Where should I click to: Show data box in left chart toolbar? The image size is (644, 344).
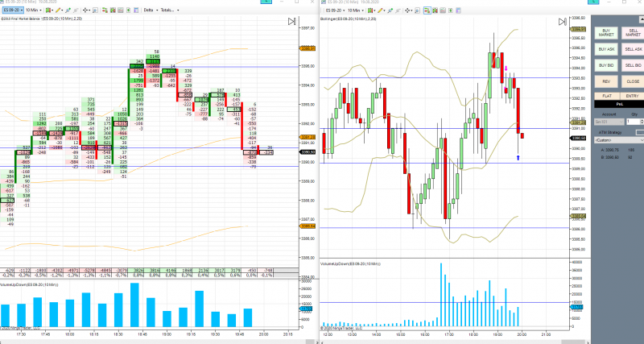(95, 10)
